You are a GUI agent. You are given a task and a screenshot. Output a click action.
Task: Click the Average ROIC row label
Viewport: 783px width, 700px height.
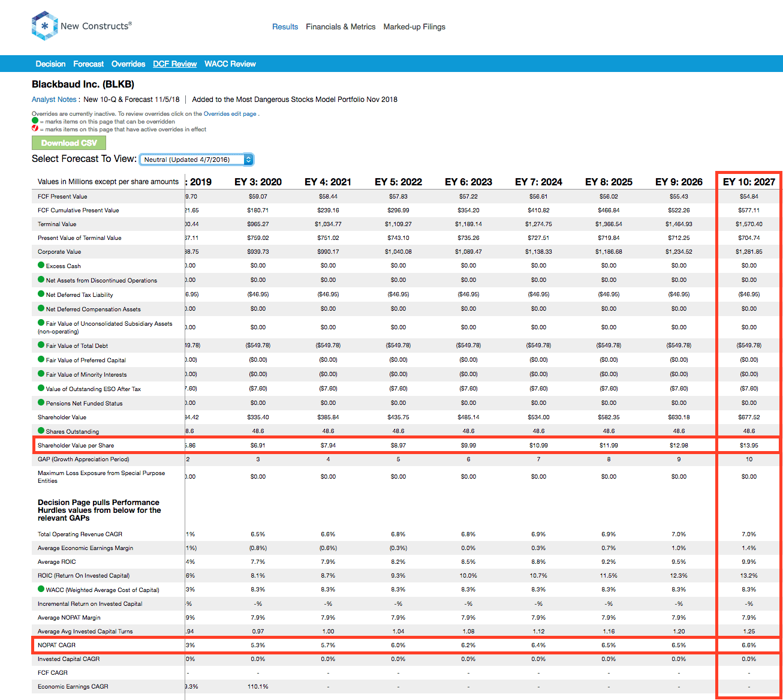(x=57, y=562)
